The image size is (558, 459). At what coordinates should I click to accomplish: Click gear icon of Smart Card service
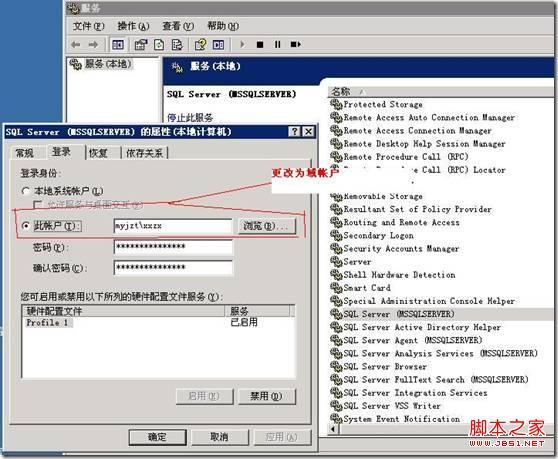pos(336,287)
